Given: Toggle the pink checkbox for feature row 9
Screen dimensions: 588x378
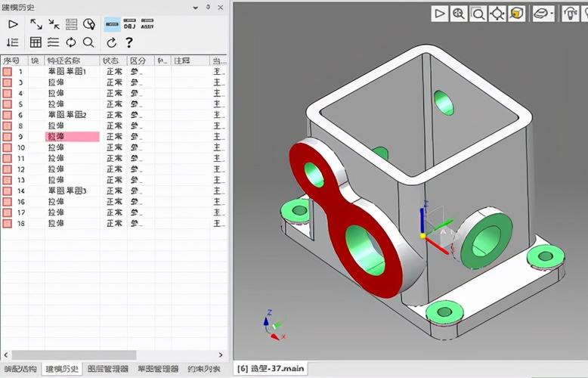Looking at the screenshot, I should point(7,137).
